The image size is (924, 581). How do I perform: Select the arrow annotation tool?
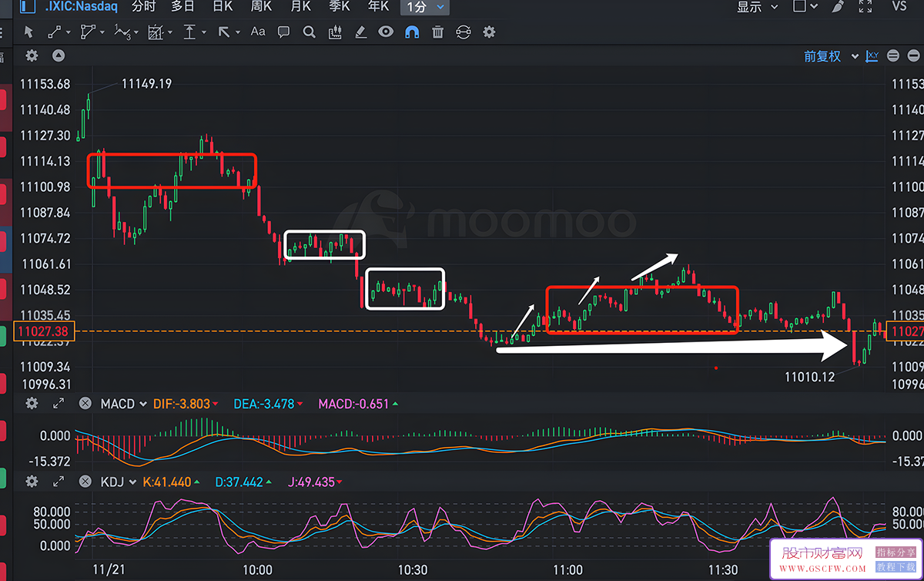click(x=224, y=32)
